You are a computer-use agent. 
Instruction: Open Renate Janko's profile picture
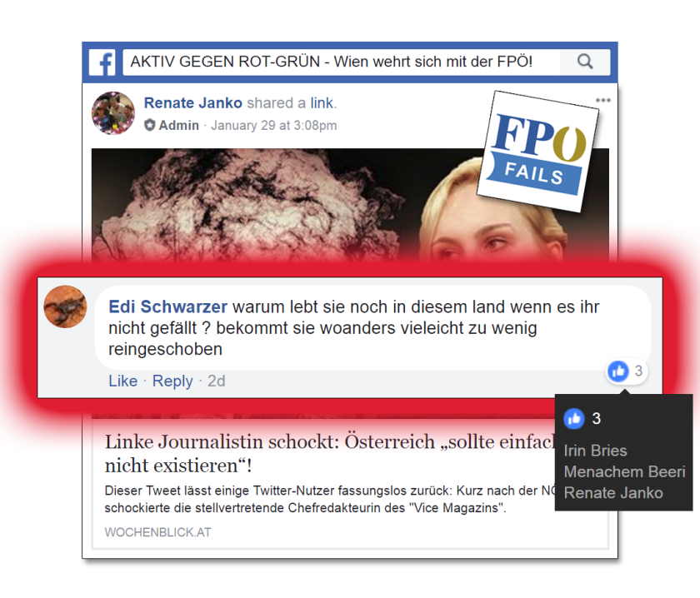point(113,113)
